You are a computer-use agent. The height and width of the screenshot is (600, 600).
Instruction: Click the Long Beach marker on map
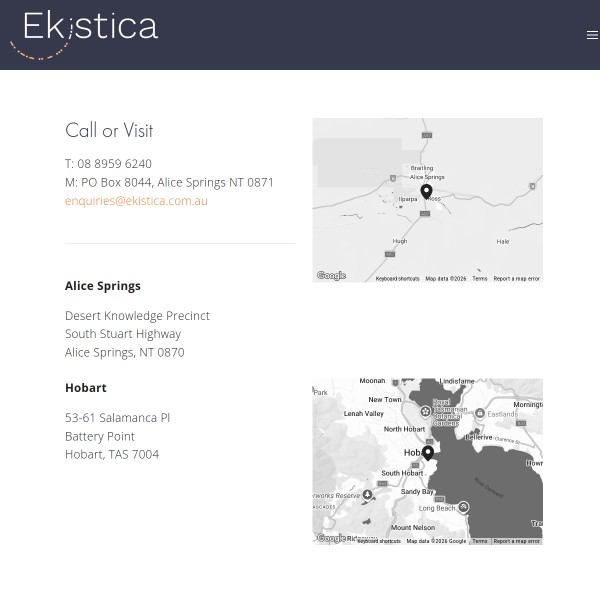click(x=463, y=507)
